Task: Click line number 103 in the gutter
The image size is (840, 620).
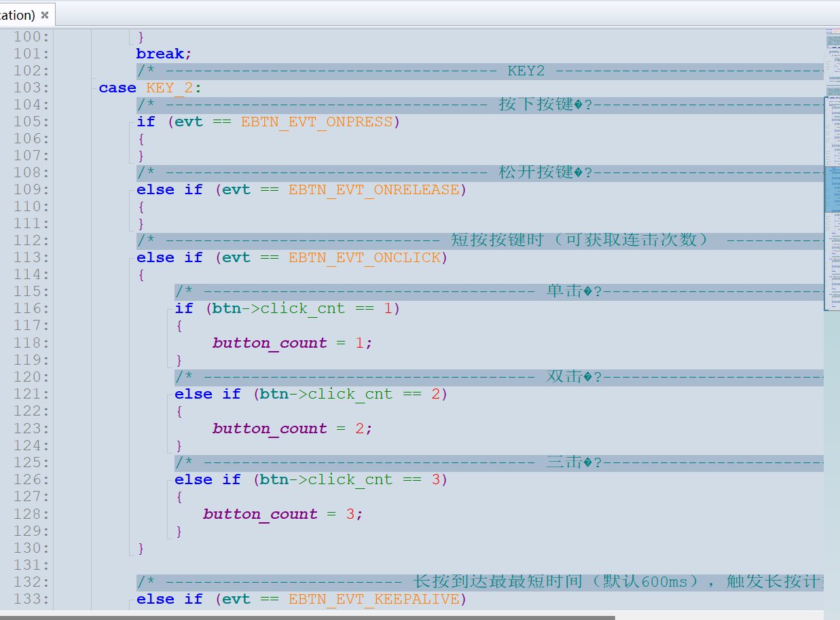Action: [x=31, y=88]
